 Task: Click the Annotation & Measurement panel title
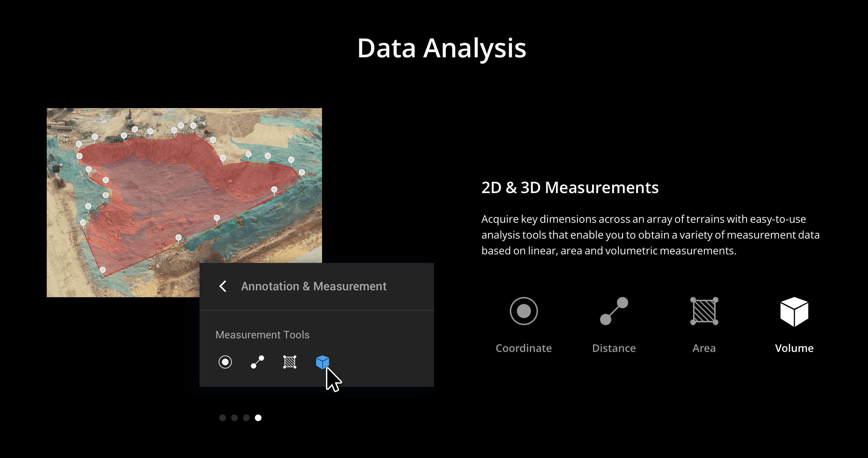(314, 286)
